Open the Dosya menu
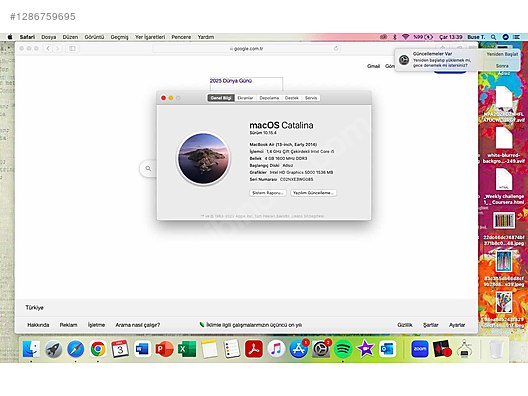528x396 pixels. coord(48,37)
